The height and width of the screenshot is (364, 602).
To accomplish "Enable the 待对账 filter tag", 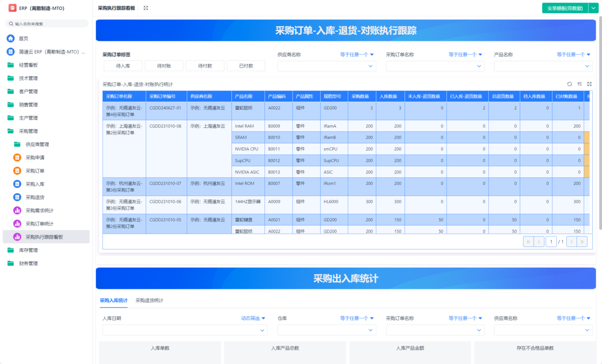I will click(164, 65).
